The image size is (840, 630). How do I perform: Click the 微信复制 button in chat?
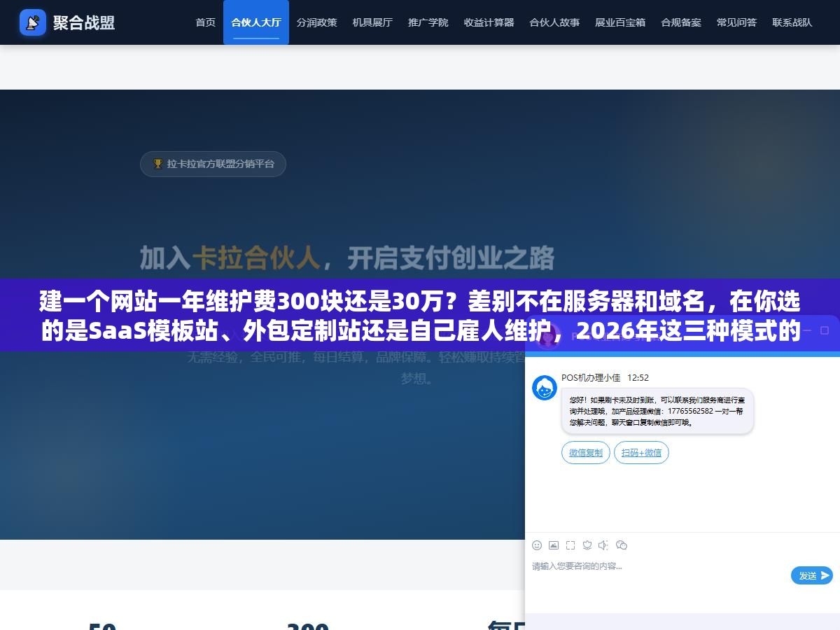pos(586,453)
